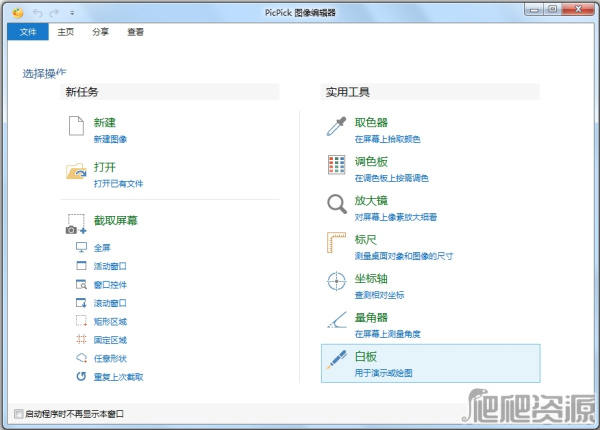
Task: Click 打开已有文件 subtitle text
Action: coord(118,184)
